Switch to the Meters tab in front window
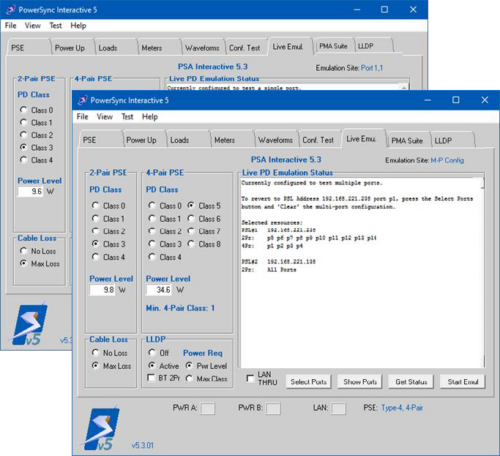The height and width of the screenshot is (456, 500). click(x=232, y=140)
